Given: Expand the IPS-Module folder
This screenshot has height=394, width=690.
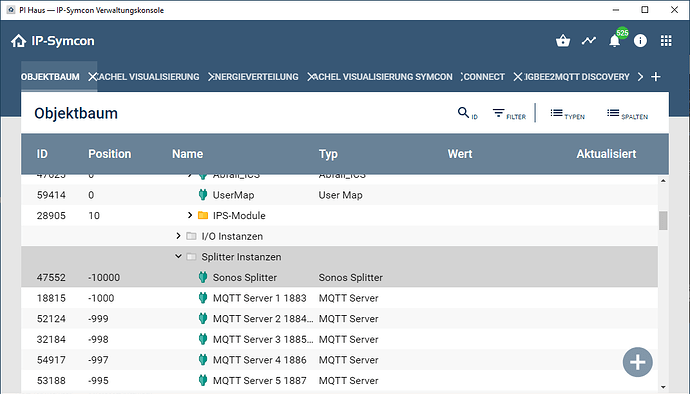Looking at the screenshot, I should 190,215.
